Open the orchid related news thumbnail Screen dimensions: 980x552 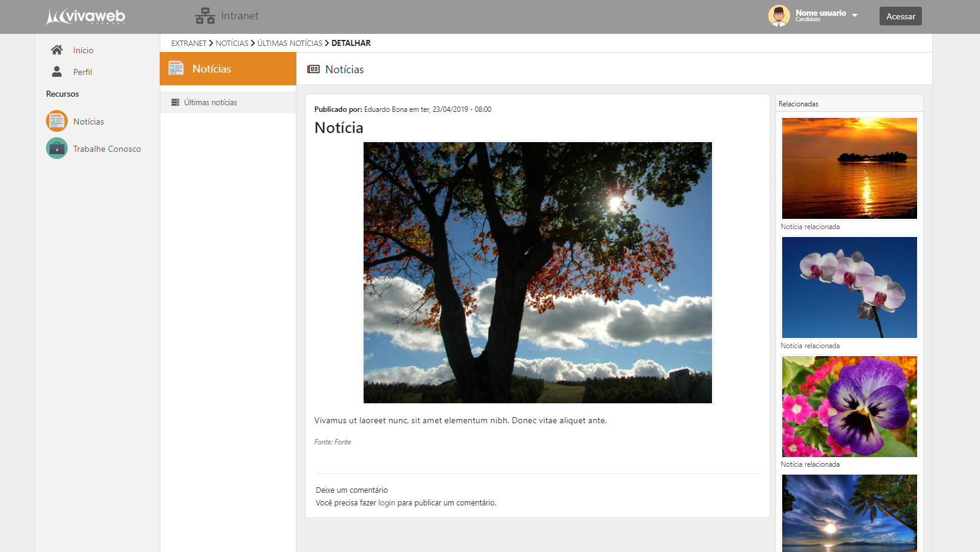point(849,287)
